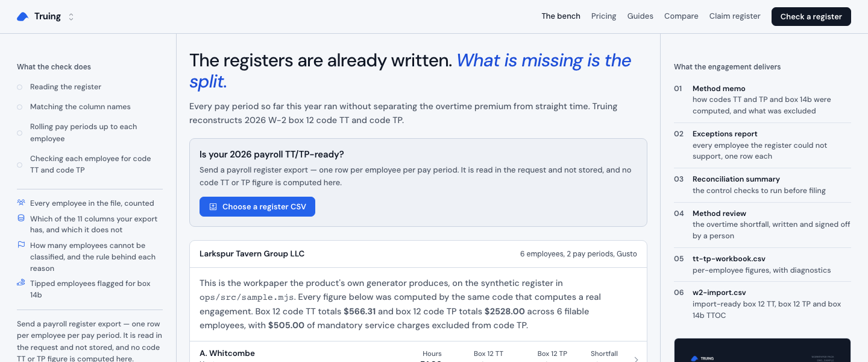Click the Reconciliation summary deliverable title
Image resolution: width=868 pixels, height=362 pixels.
pyautogui.click(x=736, y=179)
